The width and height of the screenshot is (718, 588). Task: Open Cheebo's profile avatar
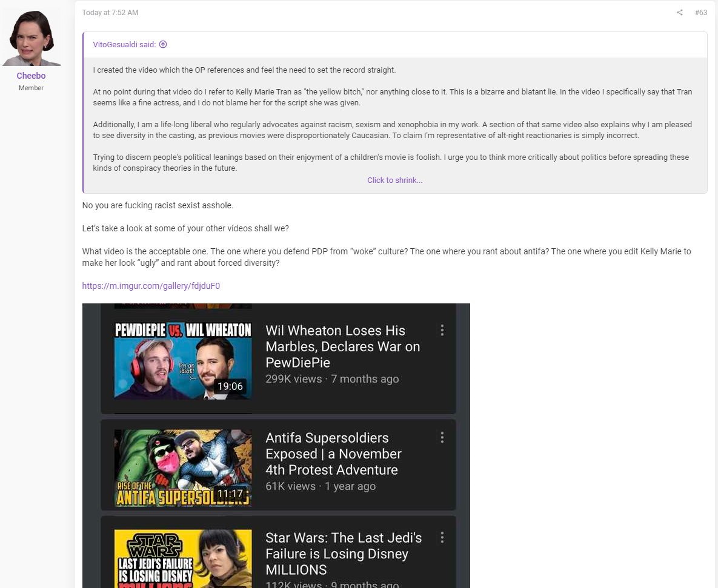(x=31, y=38)
